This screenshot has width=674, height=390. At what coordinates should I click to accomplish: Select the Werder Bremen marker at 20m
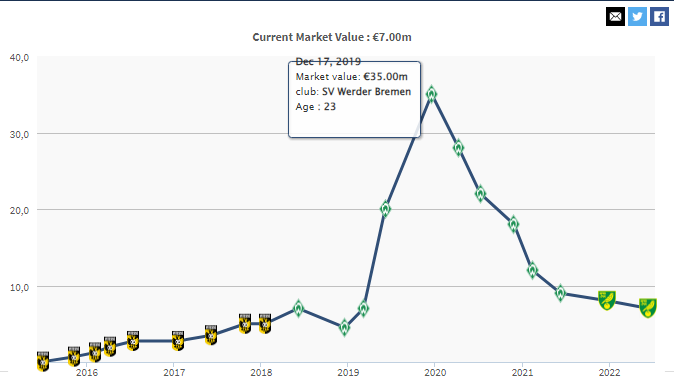(x=385, y=209)
